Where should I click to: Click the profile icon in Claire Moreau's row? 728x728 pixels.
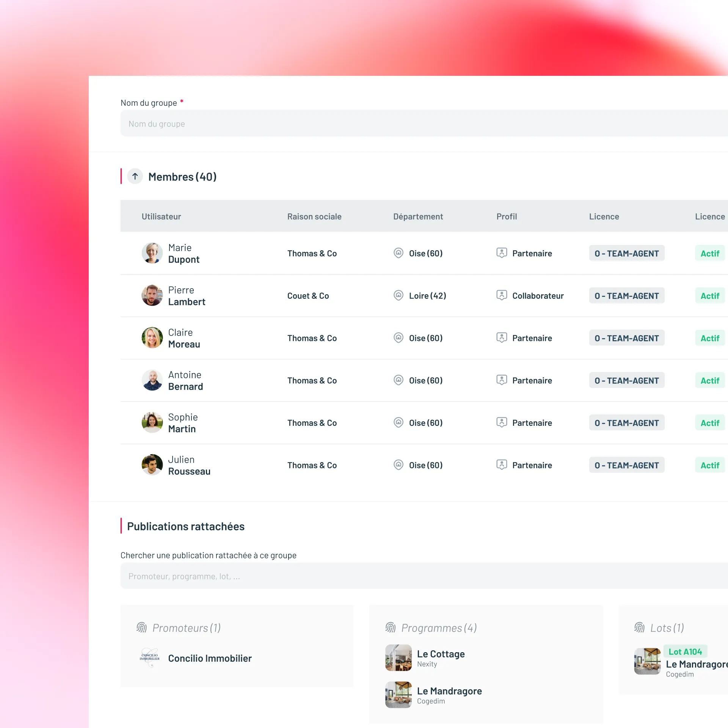tap(502, 338)
